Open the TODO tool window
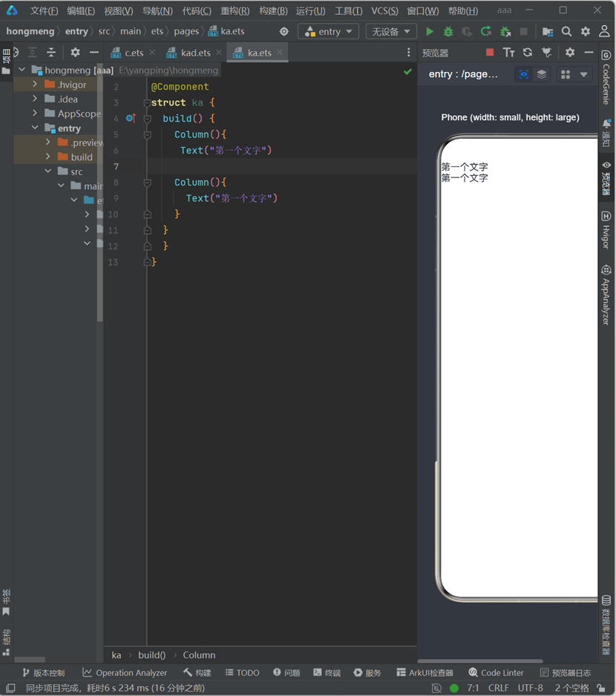The height and width of the screenshot is (696, 616). (243, 673)
